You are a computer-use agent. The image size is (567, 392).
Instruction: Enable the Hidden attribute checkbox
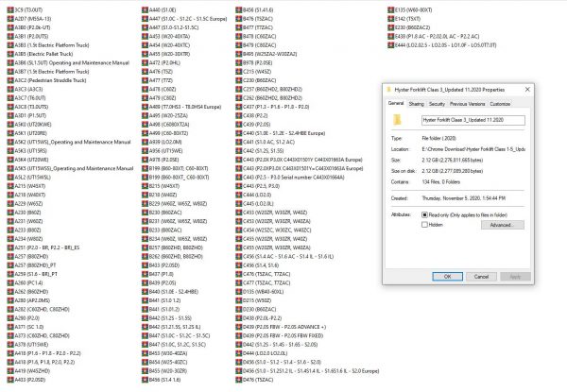(425, 225)
